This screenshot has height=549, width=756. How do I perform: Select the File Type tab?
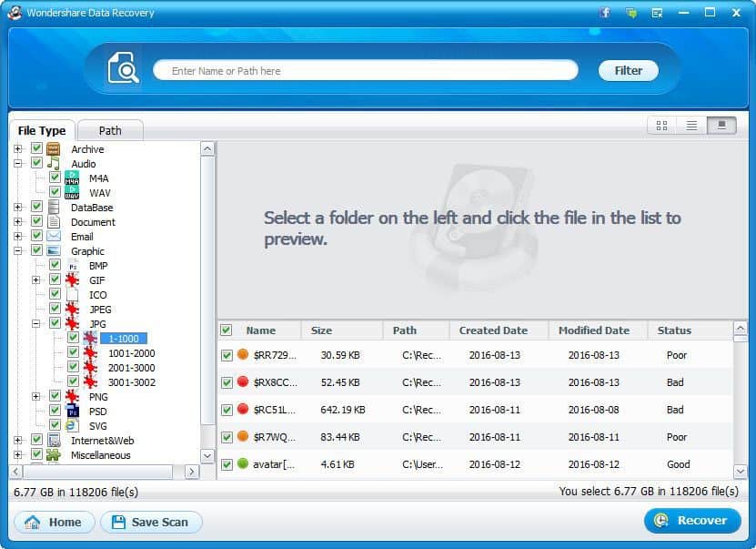42,131
